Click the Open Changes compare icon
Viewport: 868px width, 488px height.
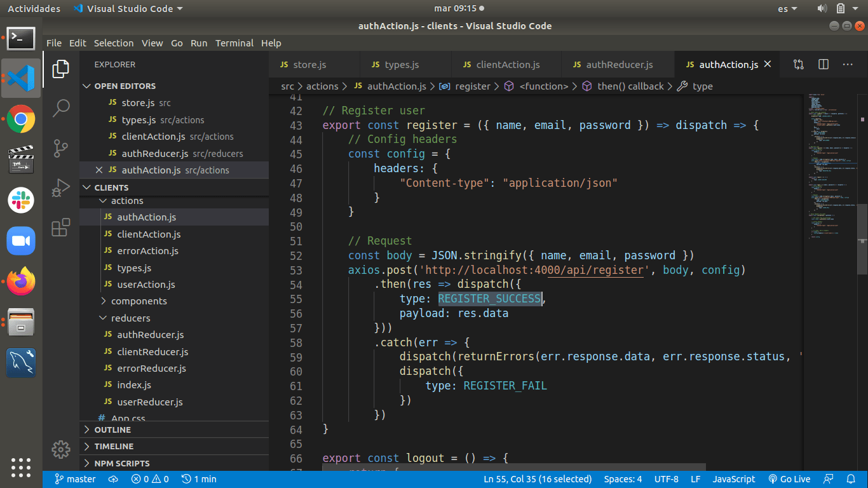click(x=799, y=64)
